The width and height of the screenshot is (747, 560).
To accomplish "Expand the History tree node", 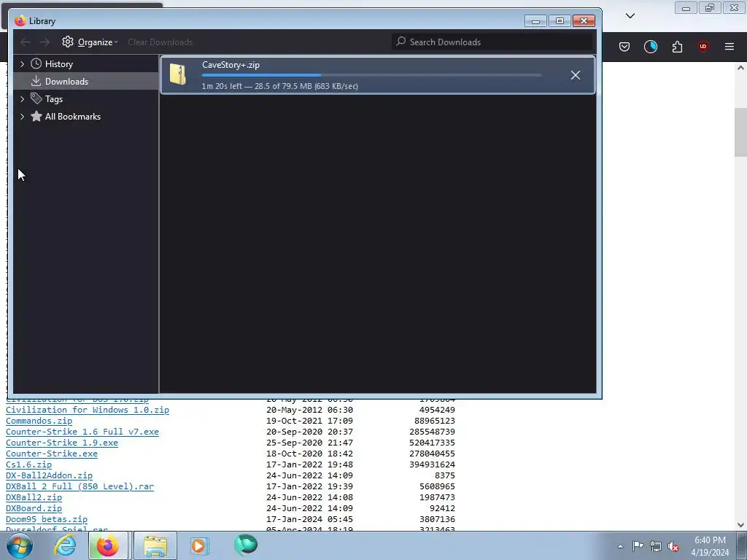I will pyautogui.click(x=22, y=64).
